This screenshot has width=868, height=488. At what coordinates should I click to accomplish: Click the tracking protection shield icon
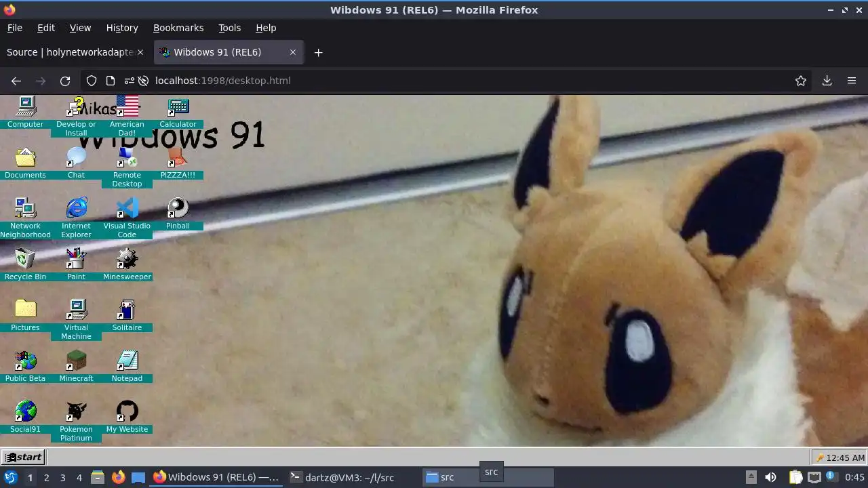pos(92,81)
